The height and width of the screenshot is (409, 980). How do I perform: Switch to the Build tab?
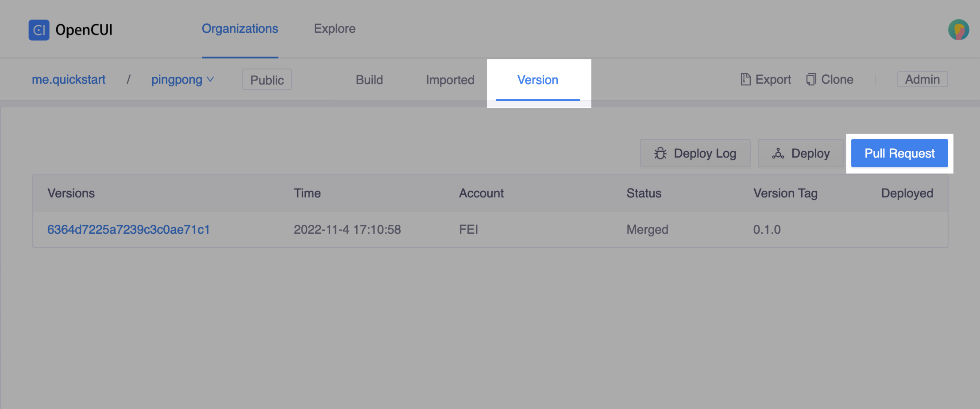click(x=369, y=80)
